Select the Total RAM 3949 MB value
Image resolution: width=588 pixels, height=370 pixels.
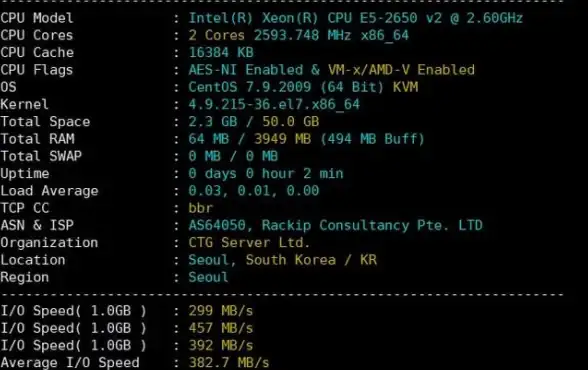tap(283, 139)
